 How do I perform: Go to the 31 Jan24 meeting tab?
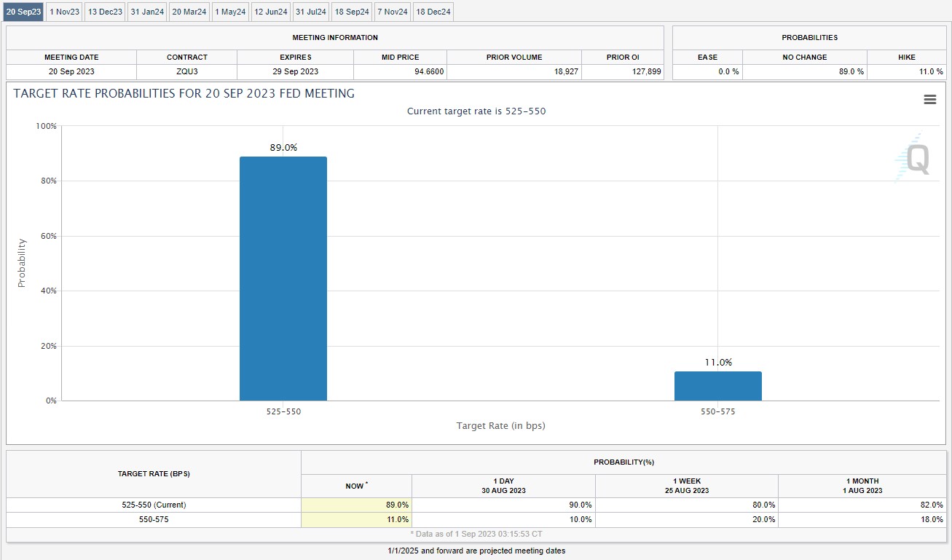pos(147,12)
